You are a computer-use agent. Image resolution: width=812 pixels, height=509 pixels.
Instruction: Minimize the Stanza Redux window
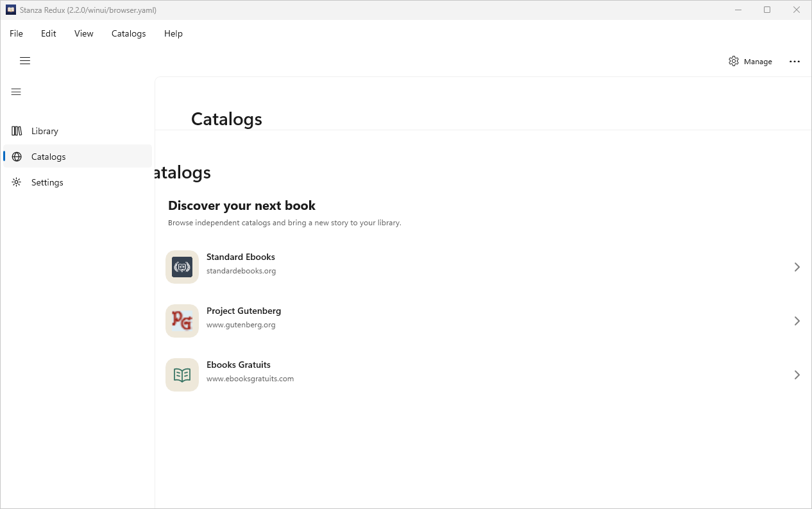[738, 10]
